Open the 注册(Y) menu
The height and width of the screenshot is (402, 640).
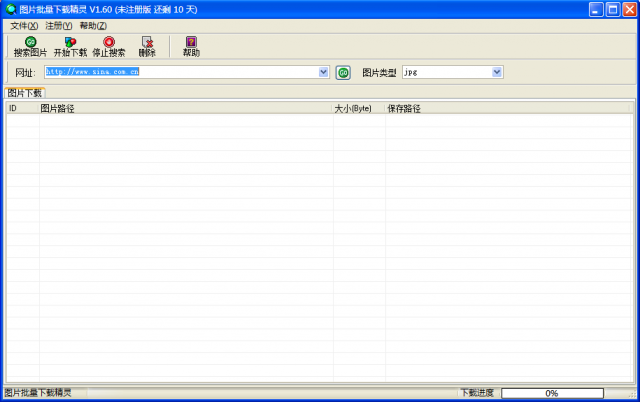tap(58, 26)
